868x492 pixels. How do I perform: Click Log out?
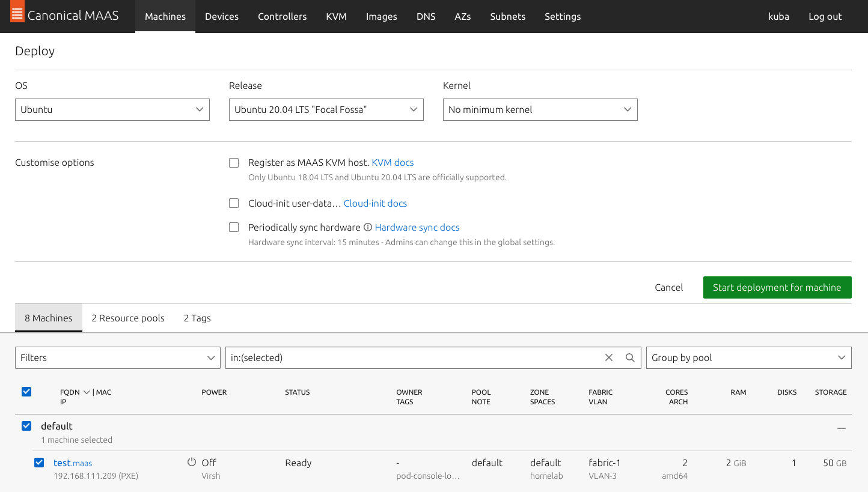point(825,16)
